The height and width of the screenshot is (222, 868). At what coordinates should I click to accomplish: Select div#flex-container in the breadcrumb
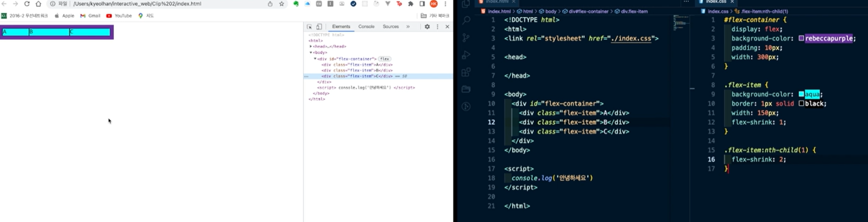pyautogui.click(x=585, y=11)
